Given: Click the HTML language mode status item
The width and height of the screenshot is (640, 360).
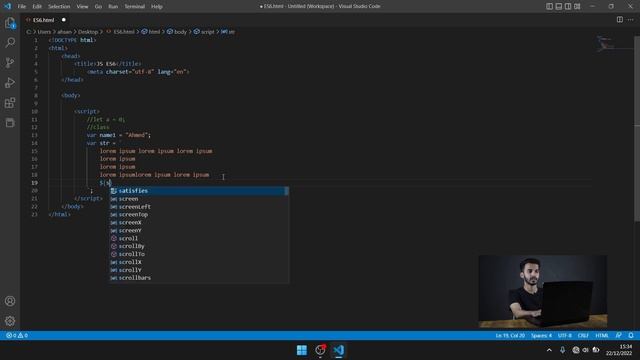Looking at the screenshot, I should tap(602, 335).
